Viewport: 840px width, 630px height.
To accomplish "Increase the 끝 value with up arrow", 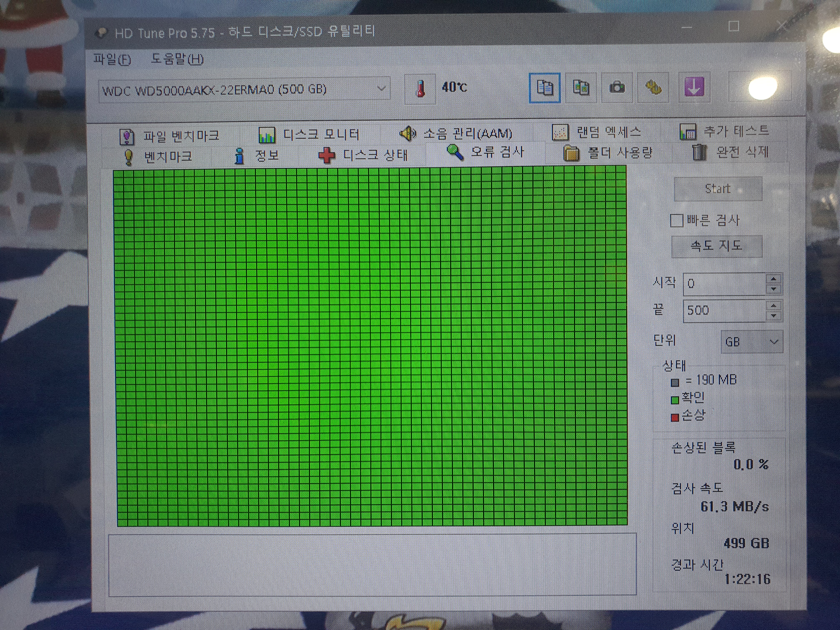I will point(774,306).
